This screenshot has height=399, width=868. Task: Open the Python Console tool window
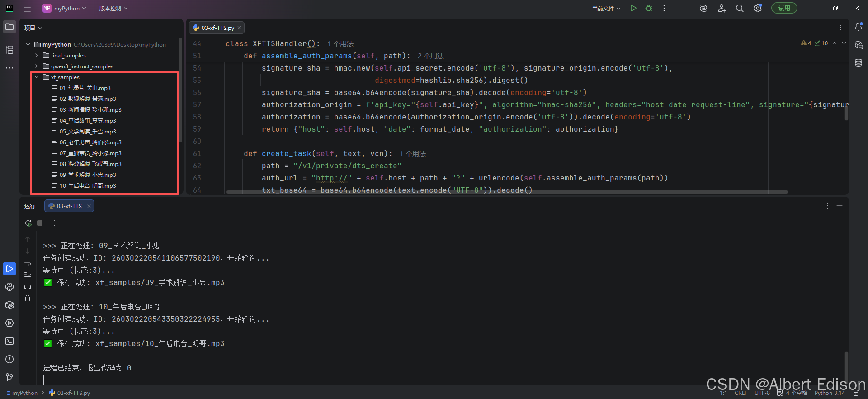(x=9, y=287)
